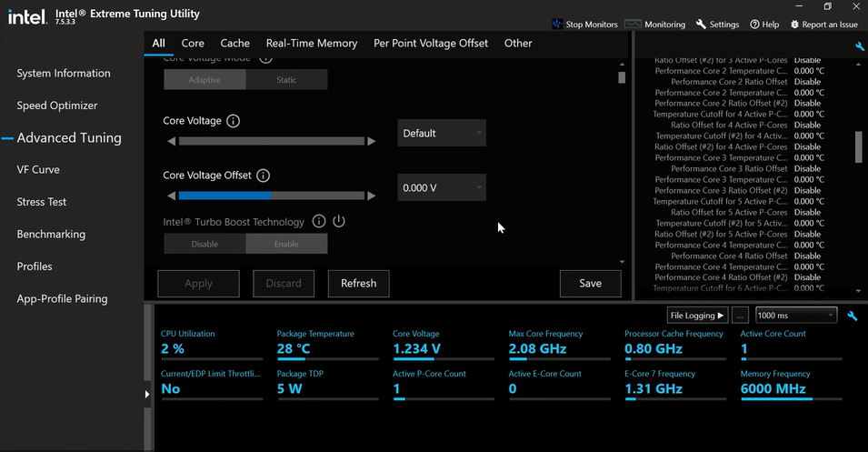Click the info icon next to Core Voltage Mode

tap(265, 57)
